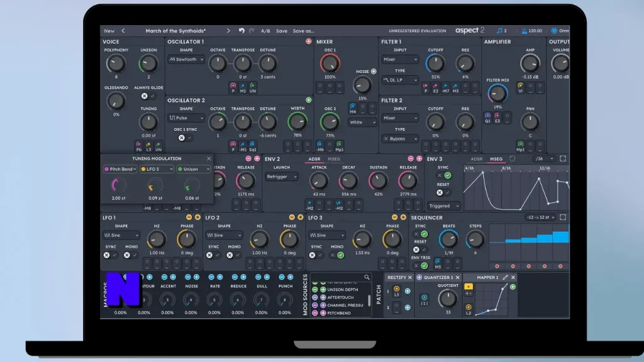
Task: Click the New preset button
Action: (109, 31)
